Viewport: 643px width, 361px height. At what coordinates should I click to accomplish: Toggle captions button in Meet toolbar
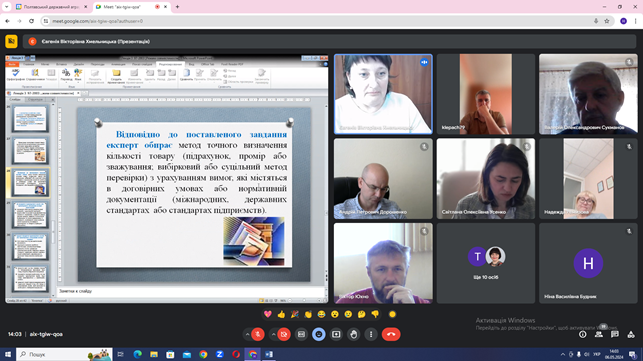point(301,334)
